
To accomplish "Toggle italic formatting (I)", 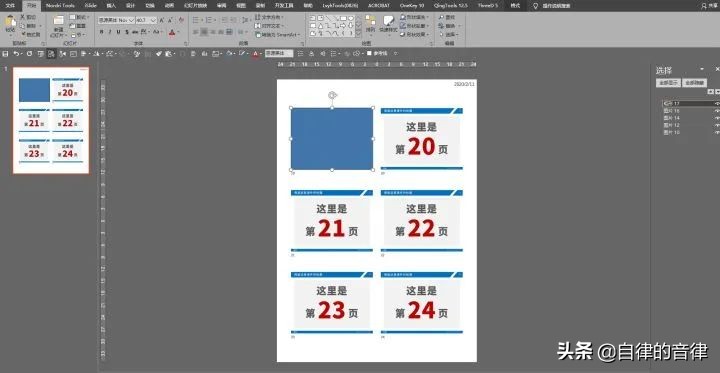I will 110,32.
